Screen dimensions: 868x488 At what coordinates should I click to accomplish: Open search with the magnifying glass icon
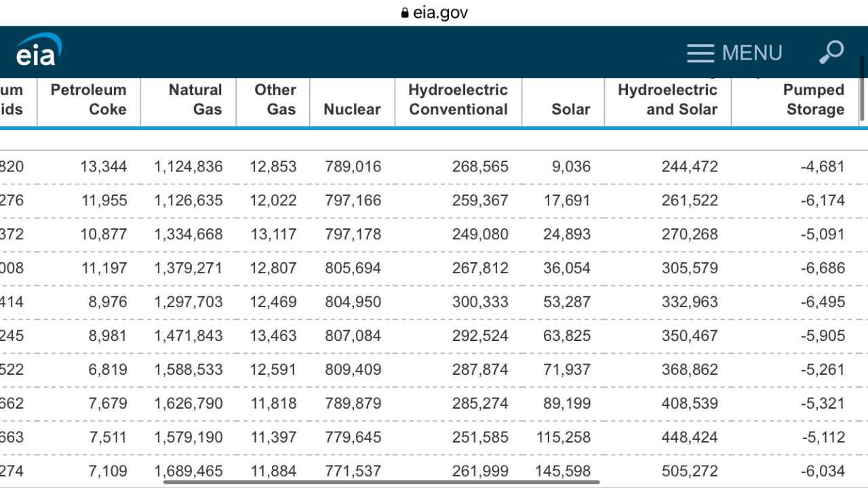pyautogui.click(x=831, y=52)
